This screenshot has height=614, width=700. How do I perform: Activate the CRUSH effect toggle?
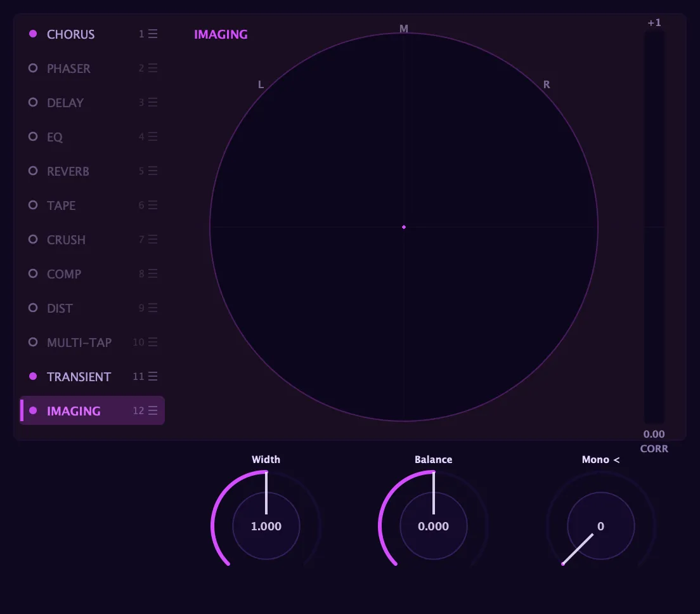pyautogui.click(x=33, y=239)
